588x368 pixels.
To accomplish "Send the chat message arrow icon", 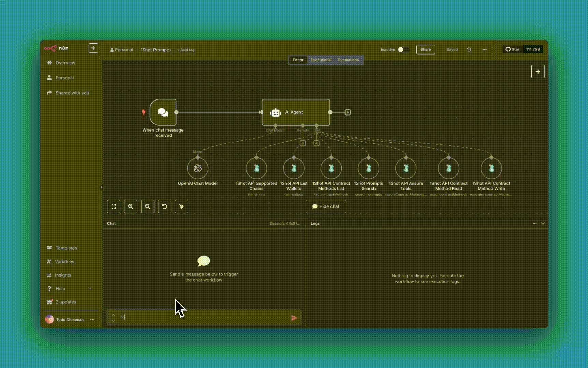I will [x=294, y=318].
